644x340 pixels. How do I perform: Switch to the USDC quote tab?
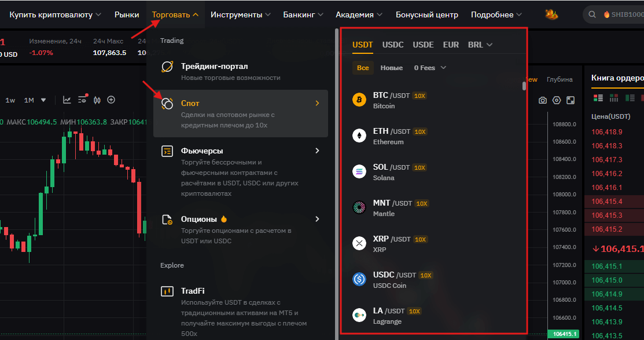coord(393,45)
